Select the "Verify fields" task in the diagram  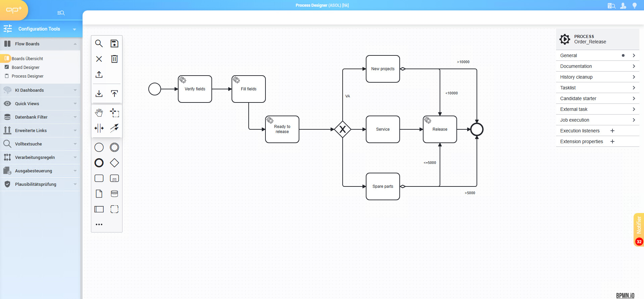pyautogui.click(x=195, y=89)
